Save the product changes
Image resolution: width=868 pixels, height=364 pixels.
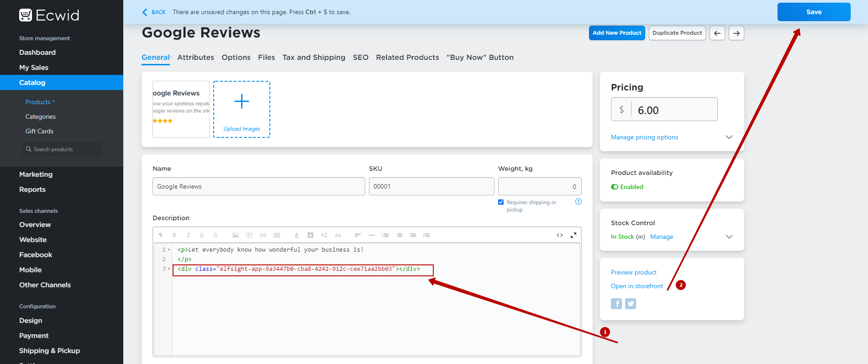click(814, 12)
